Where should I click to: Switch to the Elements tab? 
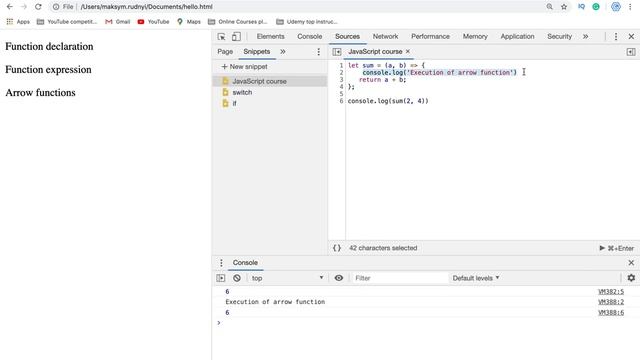tap(270, 36)
